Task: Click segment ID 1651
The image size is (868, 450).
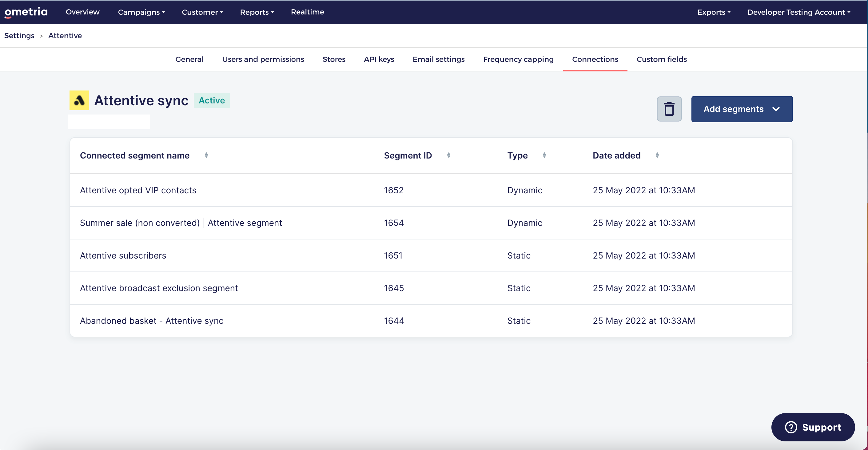Action: pos(393,255)
